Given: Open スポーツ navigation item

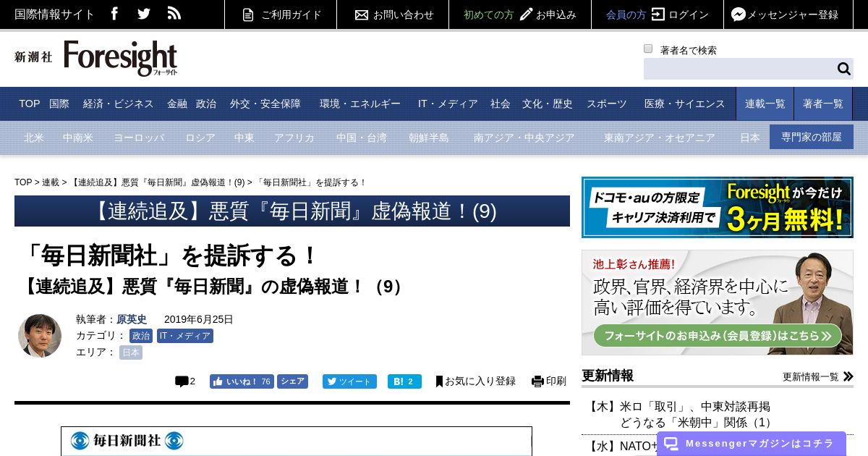Looking at the screenshot, I should 607,104.
